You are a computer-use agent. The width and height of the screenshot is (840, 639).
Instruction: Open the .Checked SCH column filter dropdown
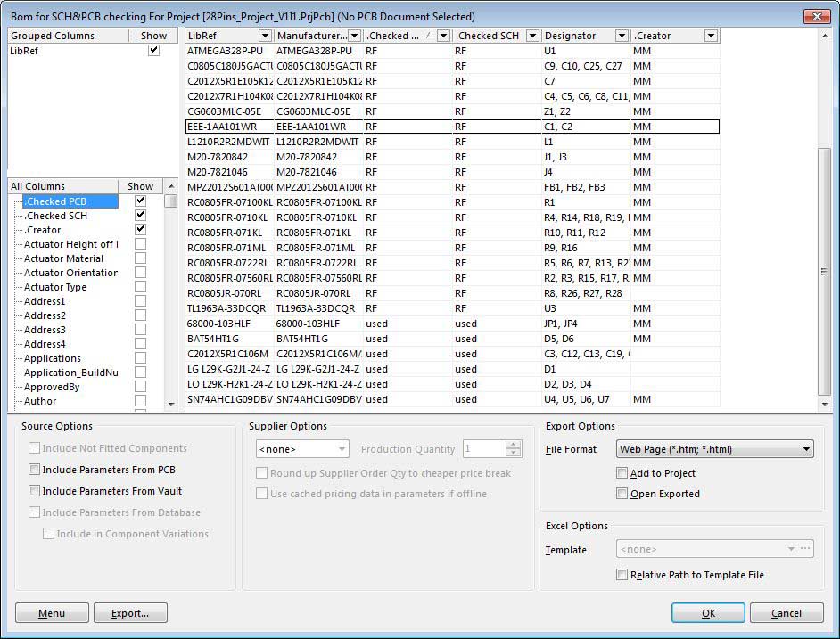point(532,36)
